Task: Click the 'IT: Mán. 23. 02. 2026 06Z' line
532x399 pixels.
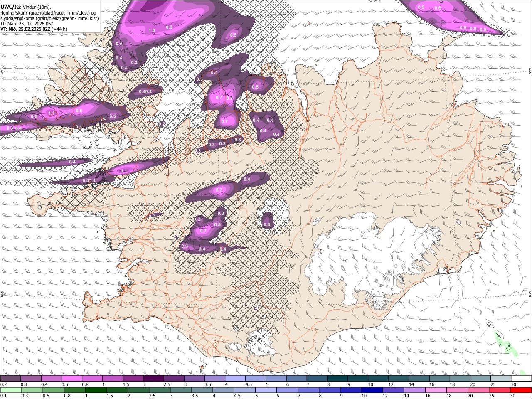Action: coord(27,24)
